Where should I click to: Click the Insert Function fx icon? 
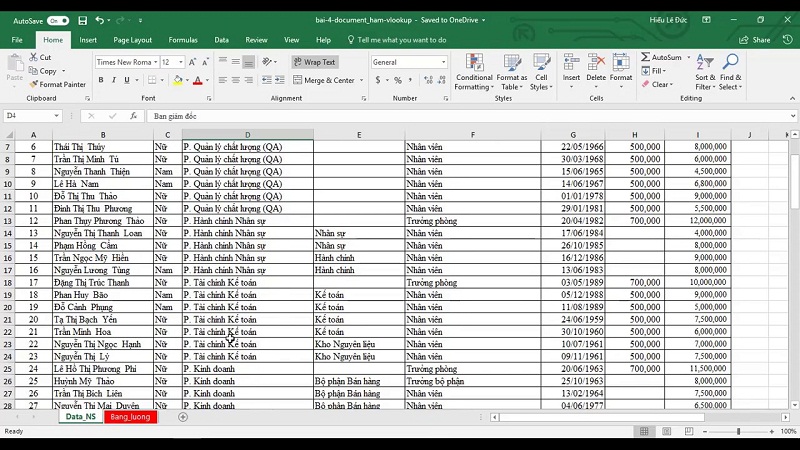(135, 116)
